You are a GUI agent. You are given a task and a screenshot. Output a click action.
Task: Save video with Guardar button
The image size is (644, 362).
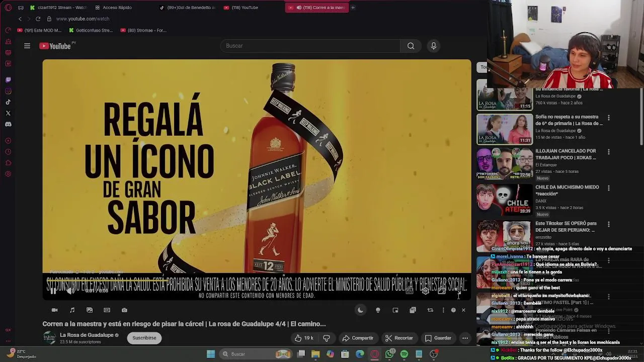click(x=438, y=338)
